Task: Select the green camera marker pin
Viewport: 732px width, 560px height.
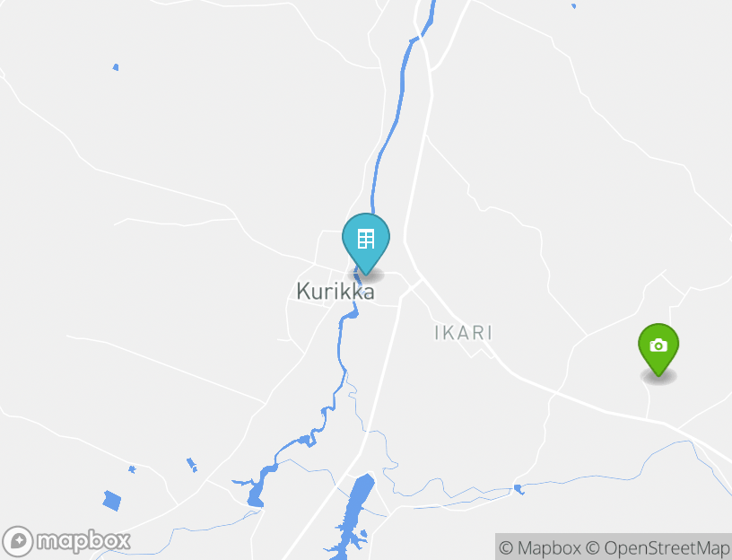Action: coord(658,346)
